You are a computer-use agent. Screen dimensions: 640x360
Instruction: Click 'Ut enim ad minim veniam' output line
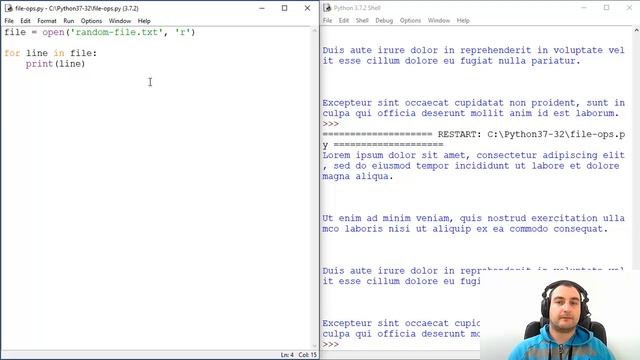click(x=473, y=218)
